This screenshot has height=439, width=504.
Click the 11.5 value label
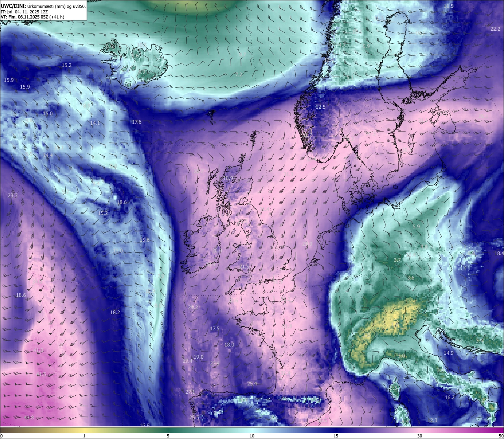[448, 6]
